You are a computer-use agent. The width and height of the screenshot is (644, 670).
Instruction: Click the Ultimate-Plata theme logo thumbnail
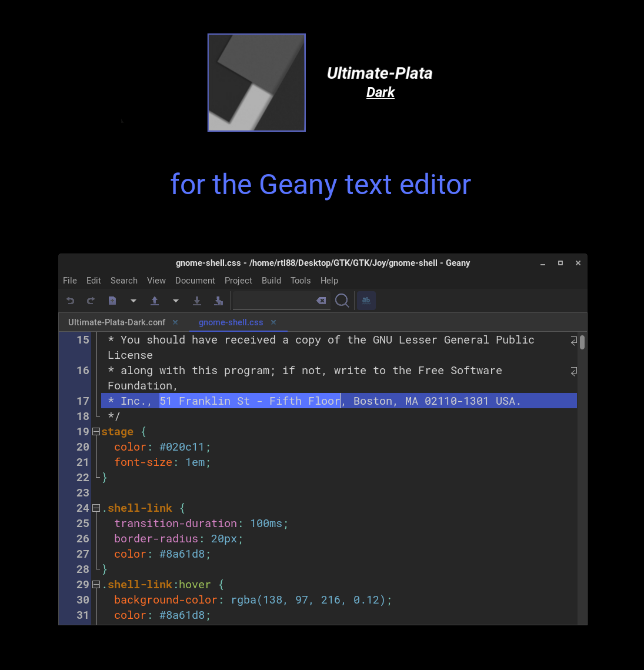[x=256, y=82]
